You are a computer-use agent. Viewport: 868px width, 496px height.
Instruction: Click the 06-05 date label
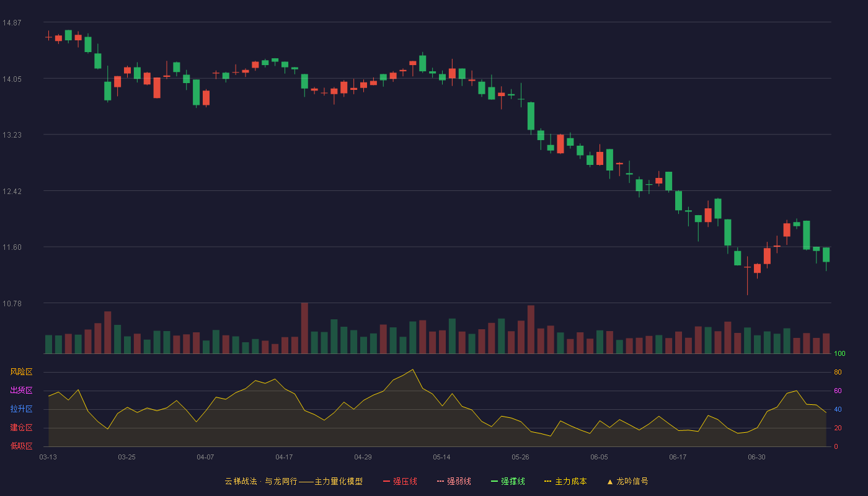tap(599, 457)
